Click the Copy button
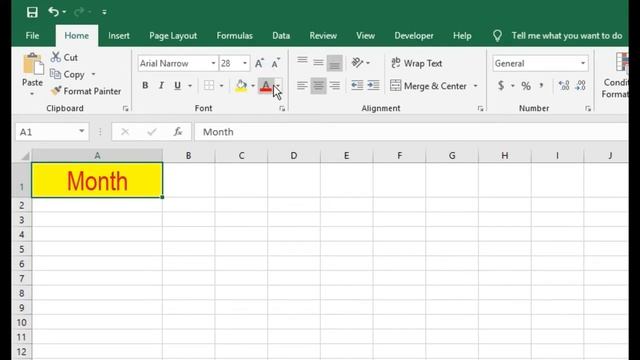The width and height of the screenshot is (640, 360). click(x=67, y=74)
